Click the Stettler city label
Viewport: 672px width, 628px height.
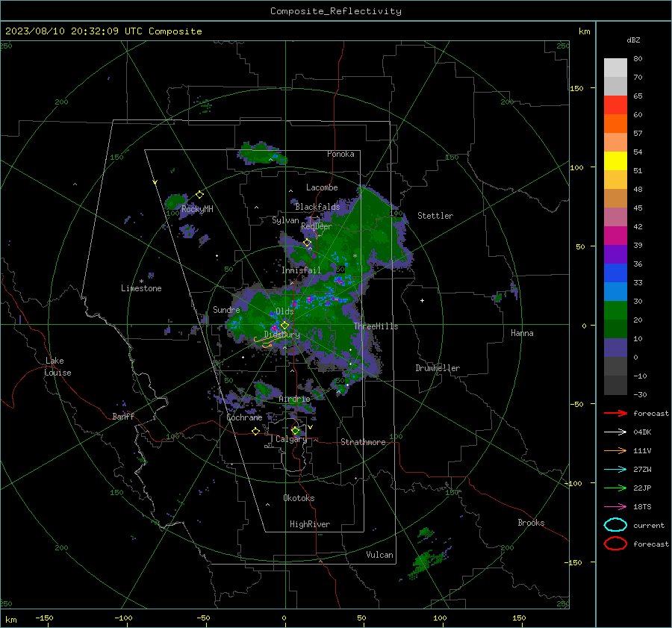[x=435, y=216]
